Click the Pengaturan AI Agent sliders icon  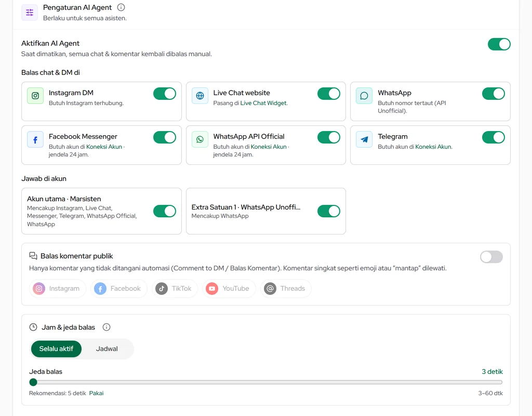pyautogui.click(x=30, y=12)
